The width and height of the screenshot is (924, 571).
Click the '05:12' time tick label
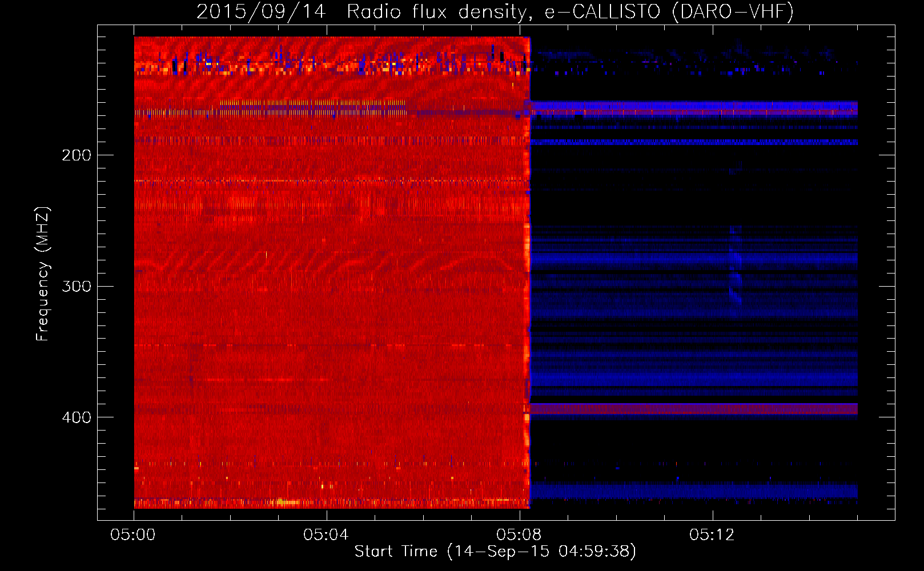(712, 534)
